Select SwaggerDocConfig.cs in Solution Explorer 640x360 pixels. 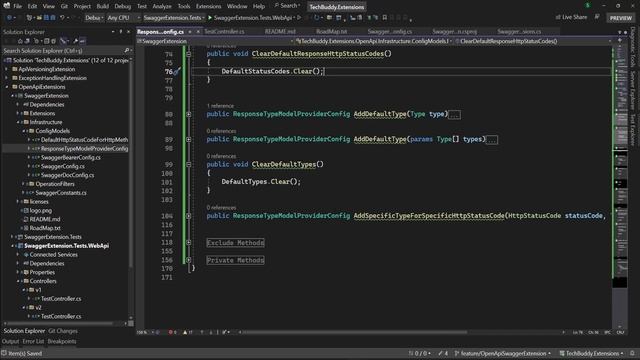67,175
